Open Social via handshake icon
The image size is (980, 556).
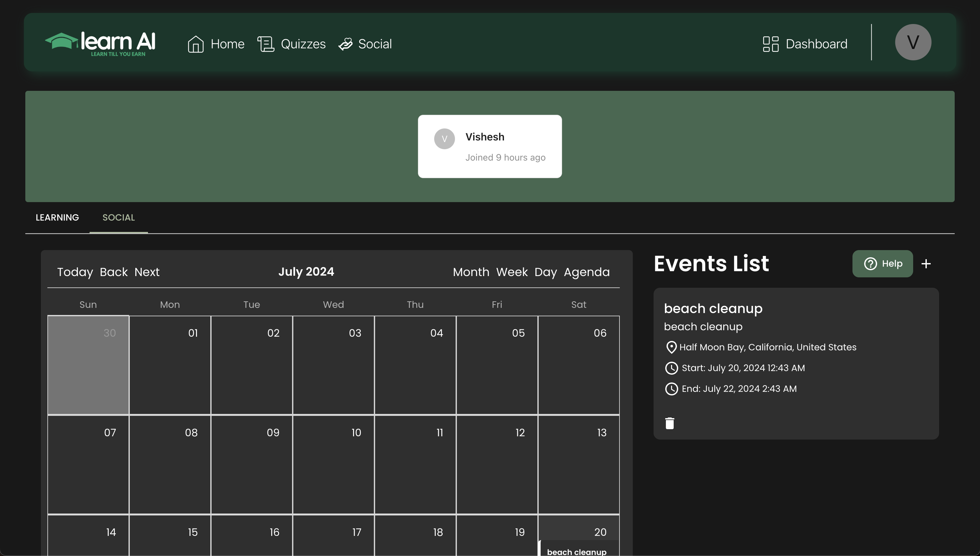(x=346, y=44)
